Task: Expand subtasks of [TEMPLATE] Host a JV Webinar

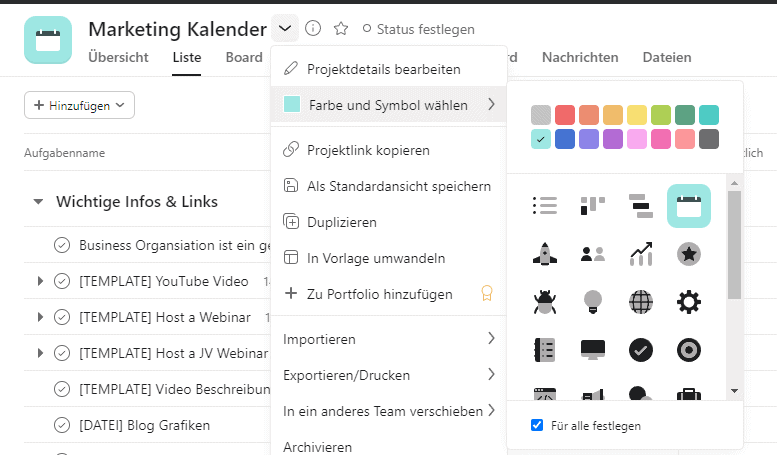Action: pyautogui.click(x=40, y=353)
